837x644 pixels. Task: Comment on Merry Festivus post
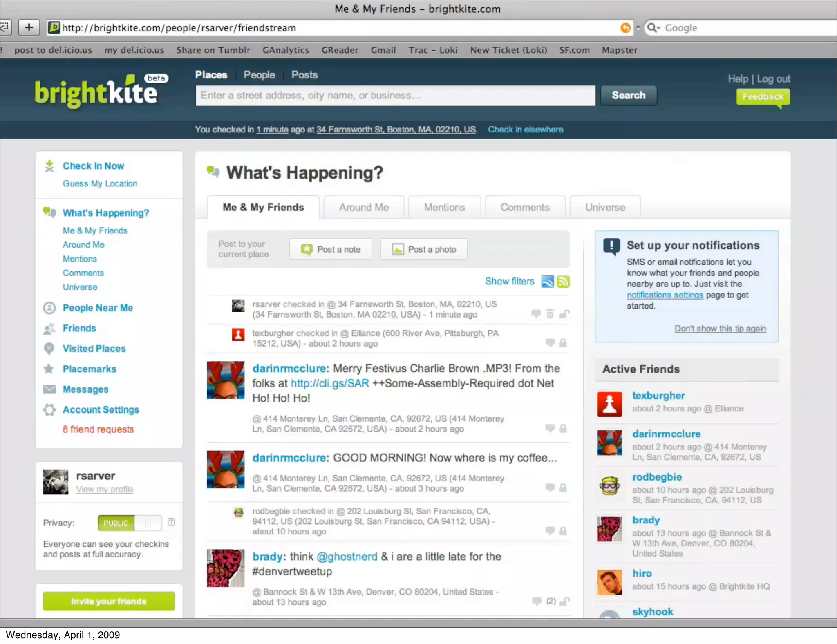coord(550,428)
